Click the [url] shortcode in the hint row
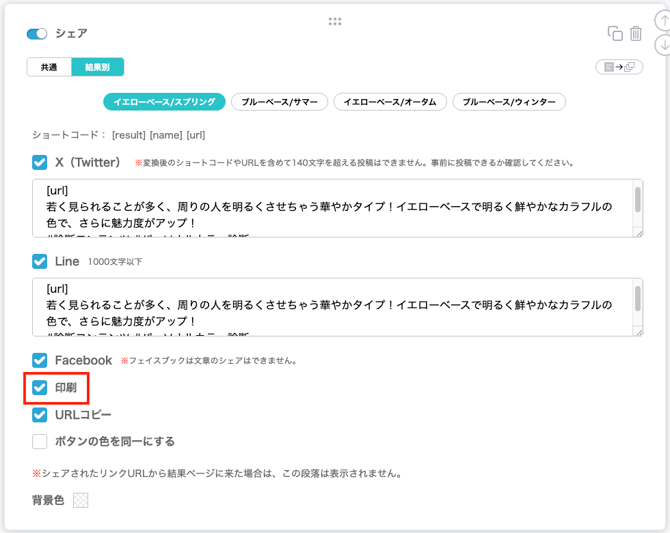The height and width of the screenshot is (533, 670). tap(196, 135)
